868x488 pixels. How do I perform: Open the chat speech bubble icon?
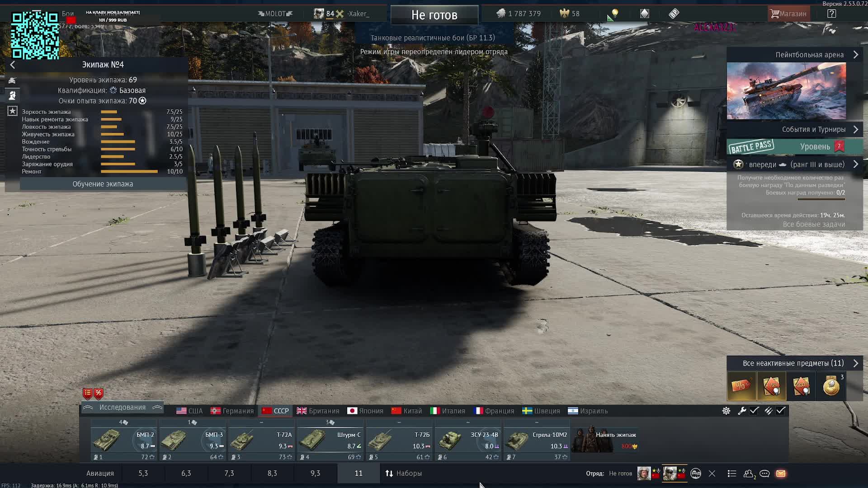[x=764, y=474]
